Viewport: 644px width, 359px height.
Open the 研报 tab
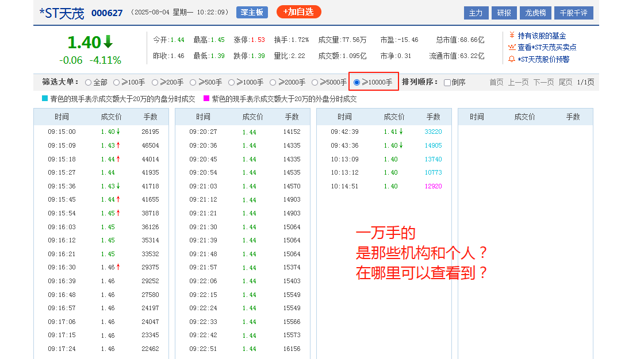504,13
